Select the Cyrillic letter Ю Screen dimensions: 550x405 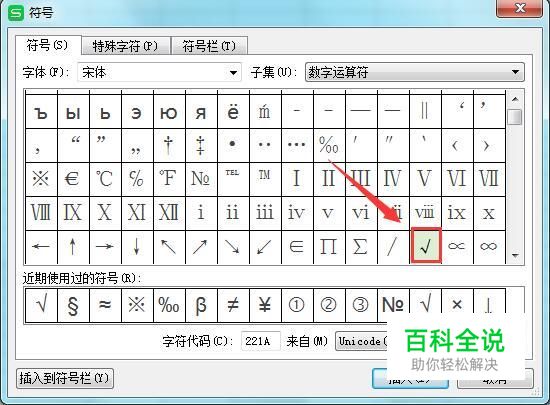pyautogui.click(x=169, y=112)
